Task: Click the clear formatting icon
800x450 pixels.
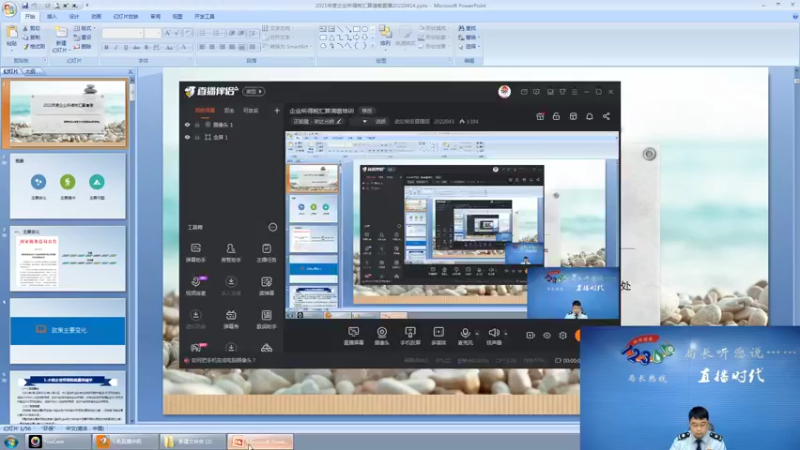Action: tap(188, 33)
